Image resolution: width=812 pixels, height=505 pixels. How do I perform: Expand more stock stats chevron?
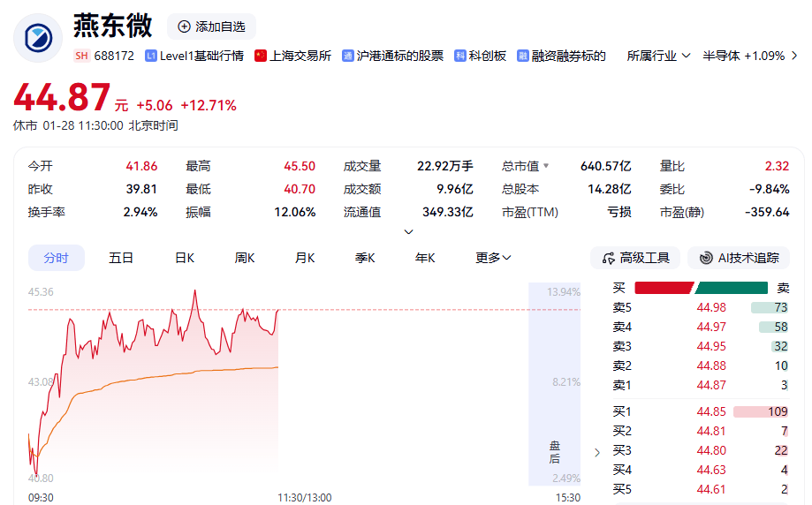[x=408, y=232]
